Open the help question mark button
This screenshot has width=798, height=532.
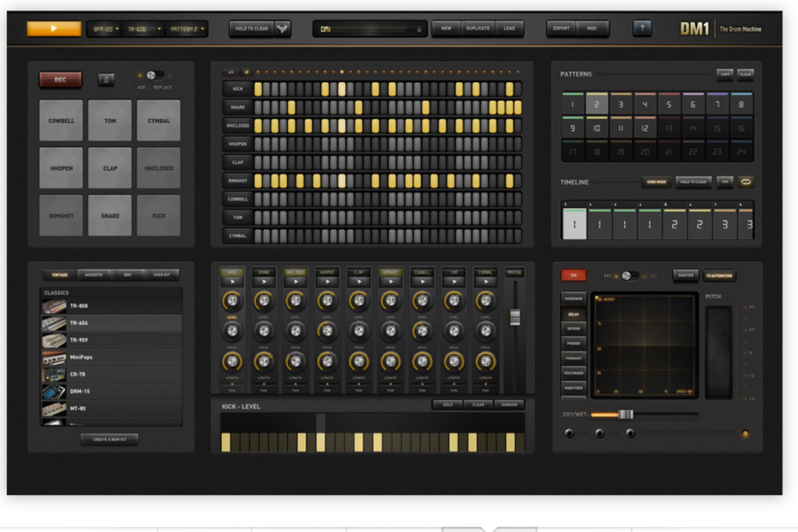(642, 28)
